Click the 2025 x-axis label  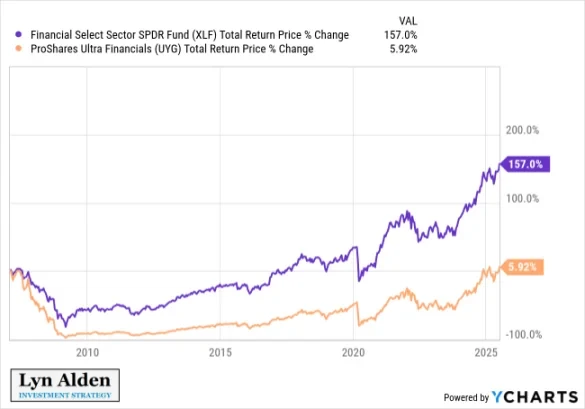coord(486,353)
